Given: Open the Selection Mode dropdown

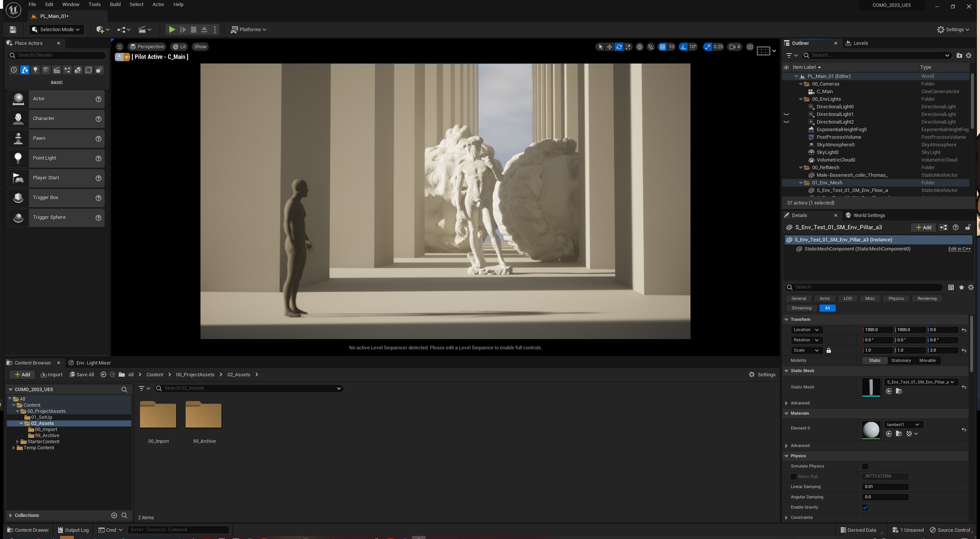Looking at the screenshot, I should pos(56,29).
